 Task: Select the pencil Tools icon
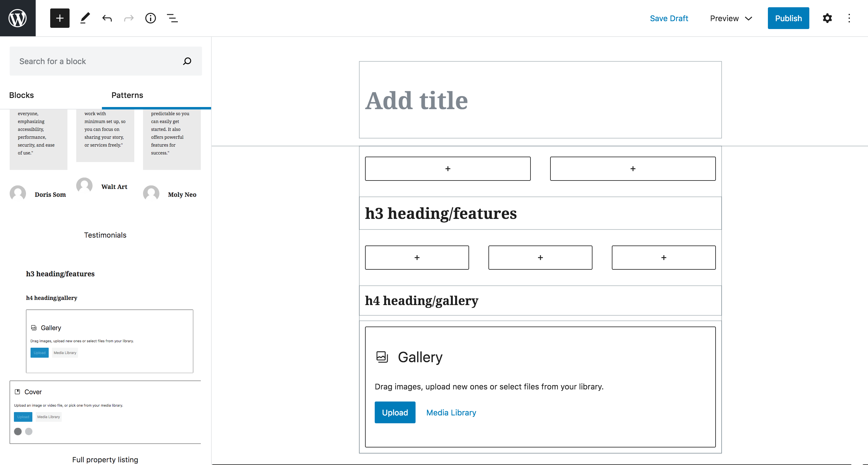click(x=85, y=18)
